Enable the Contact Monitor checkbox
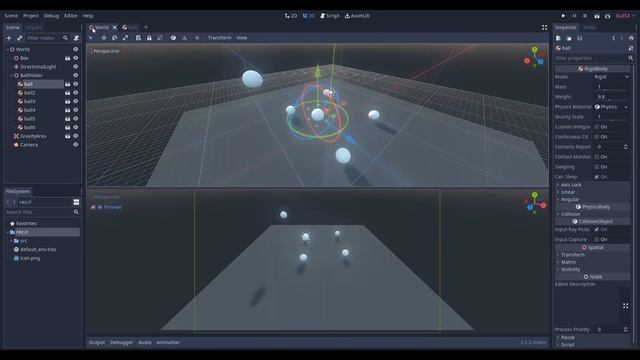The height and width of the screenshot is (360, 640). point(597,157)
